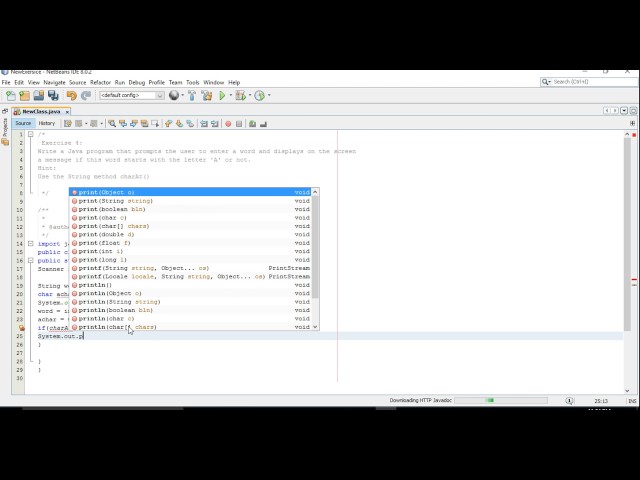Toggle a bookmark using the editor toolbar
This screenshot has width=640, height=480.
(x=190, y=123)
